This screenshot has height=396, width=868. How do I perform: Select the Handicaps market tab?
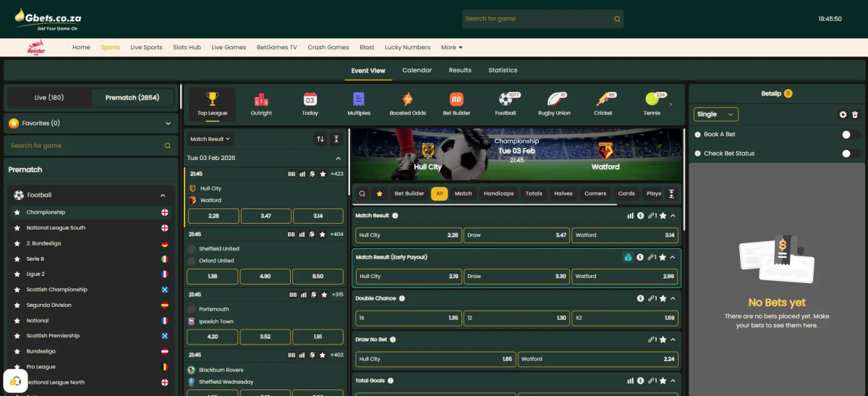[498, 193]
